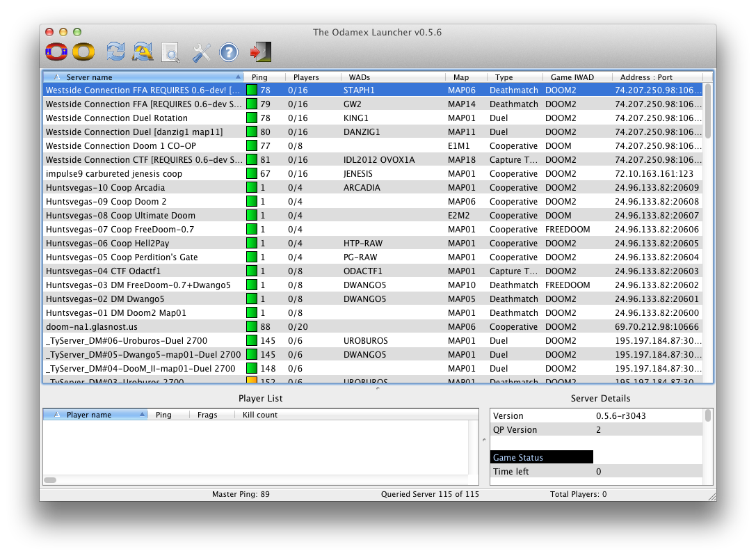Toggle sort arrow on Server name column
Image resolution: width=756 pixels, height=556 pixels.
coord(239,77)
